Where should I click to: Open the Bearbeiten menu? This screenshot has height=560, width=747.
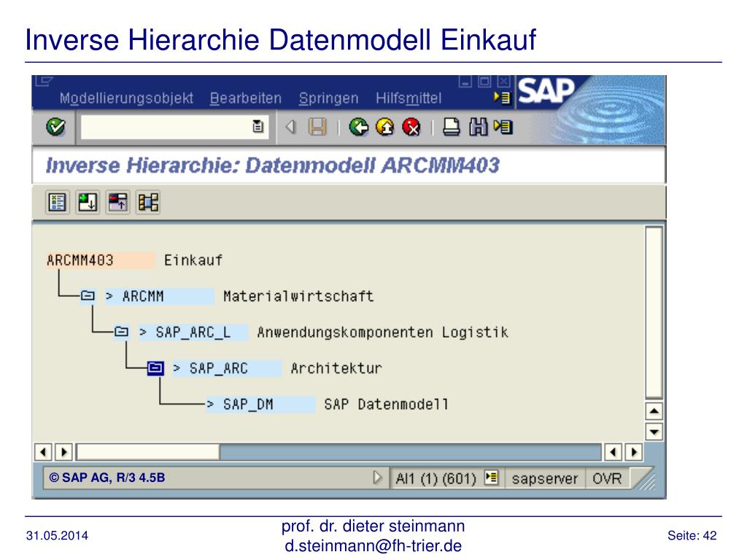pyautogui.click(x=246, y=98)
